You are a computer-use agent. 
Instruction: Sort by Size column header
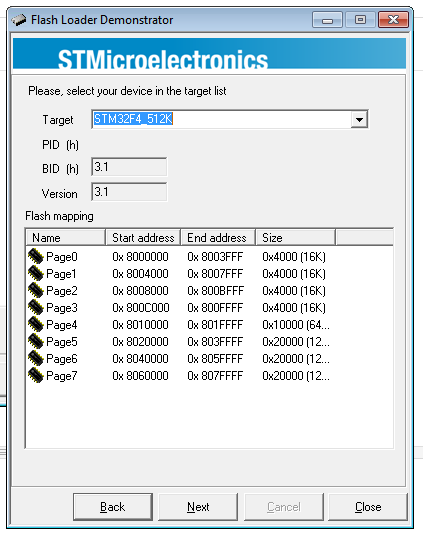[x=295, y=237]
